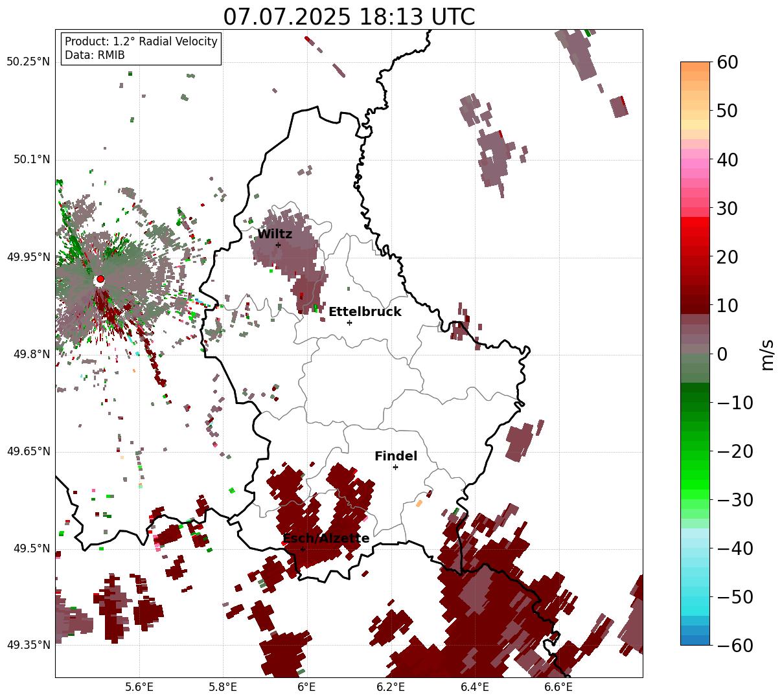Click the colorbar tick label −40
The height and width of the screenshot is (700, 782).
[x=735, y=548]
